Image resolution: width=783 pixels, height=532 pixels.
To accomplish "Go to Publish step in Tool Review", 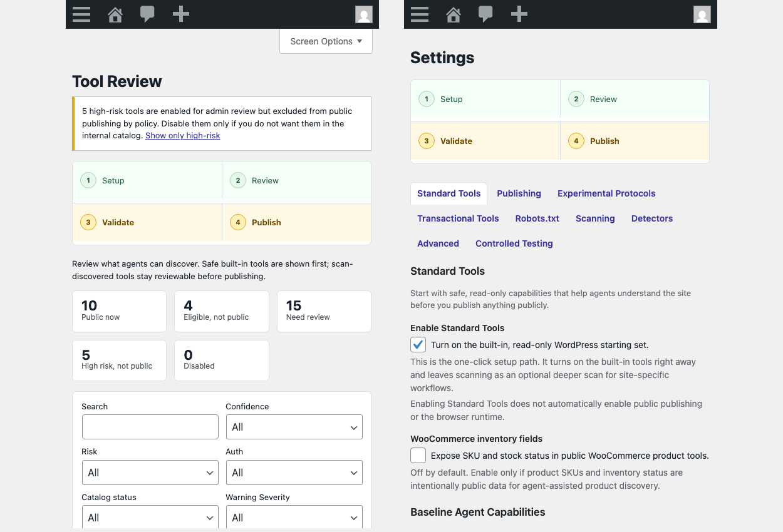I will 297,222.
